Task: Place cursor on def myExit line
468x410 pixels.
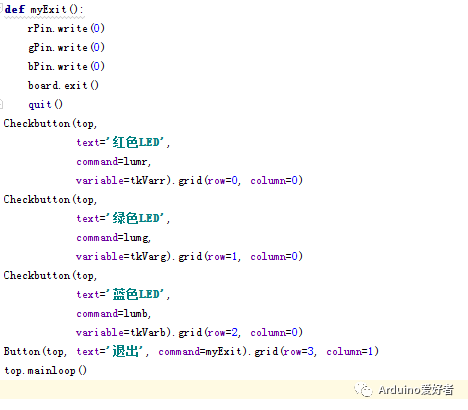Action: tap(44, 9)
